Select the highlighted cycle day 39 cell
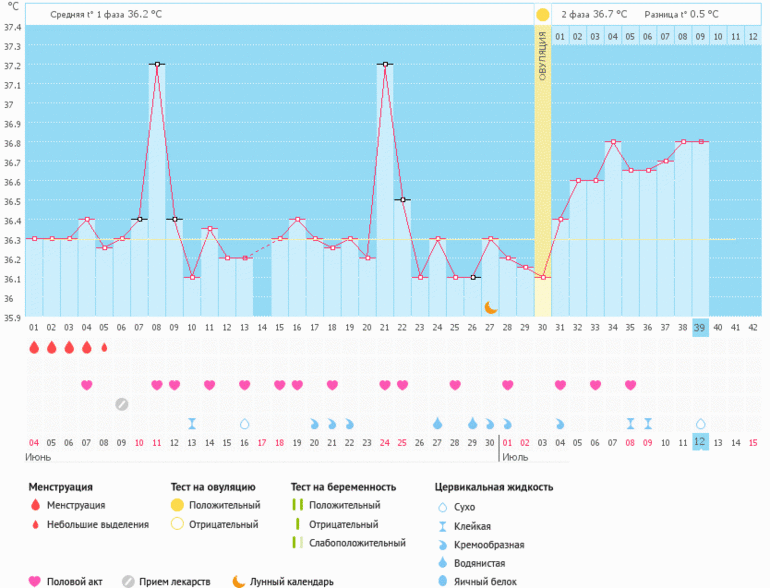 (x=700, y=327)
